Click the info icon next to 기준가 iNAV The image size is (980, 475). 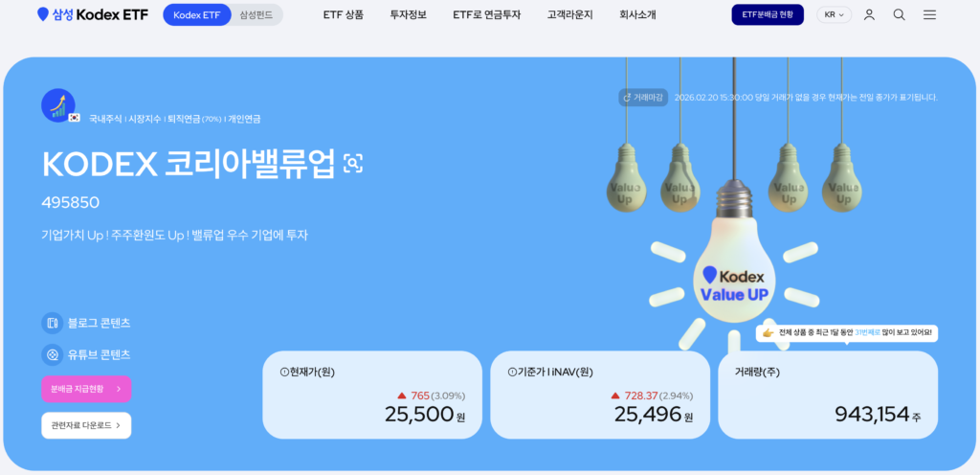tap(513, 373)
